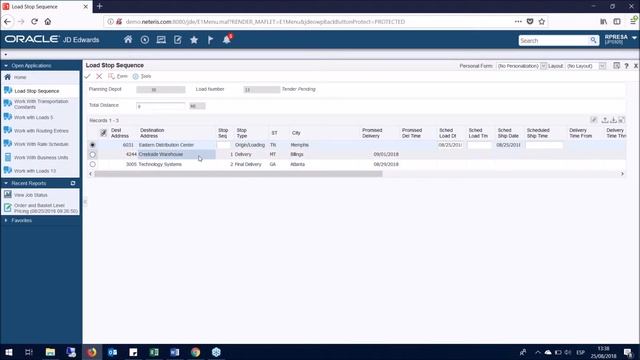Expand the small arrow below Oracle logo

point(5,54)
